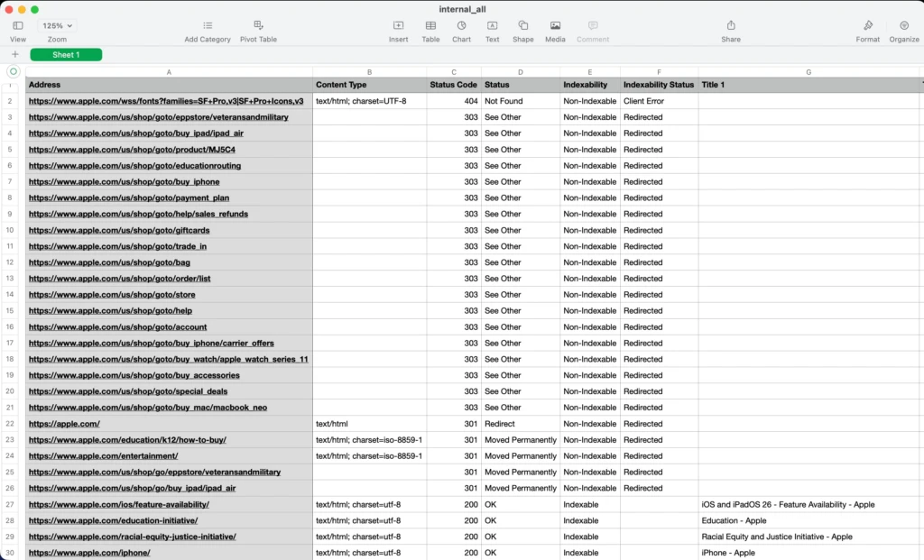Open the goto/buy_ipad/ipad_air link

click(136, 133)
